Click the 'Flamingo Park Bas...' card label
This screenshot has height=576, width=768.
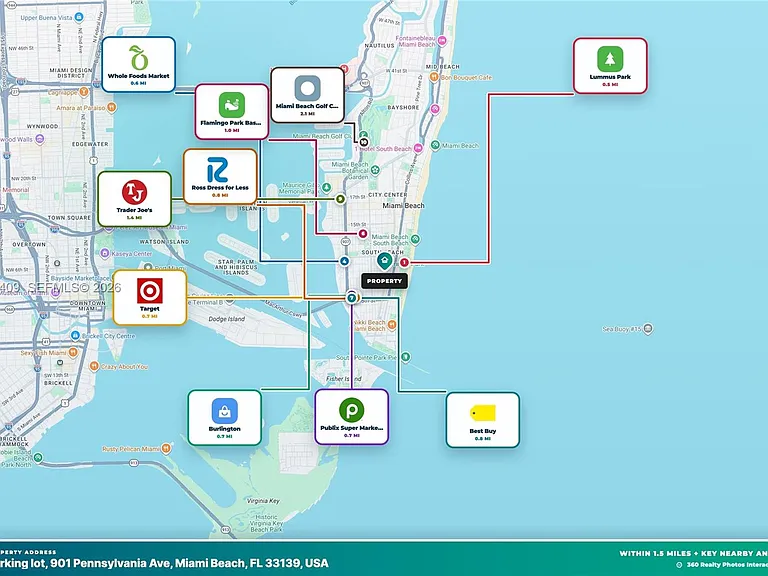coord(231,123)
